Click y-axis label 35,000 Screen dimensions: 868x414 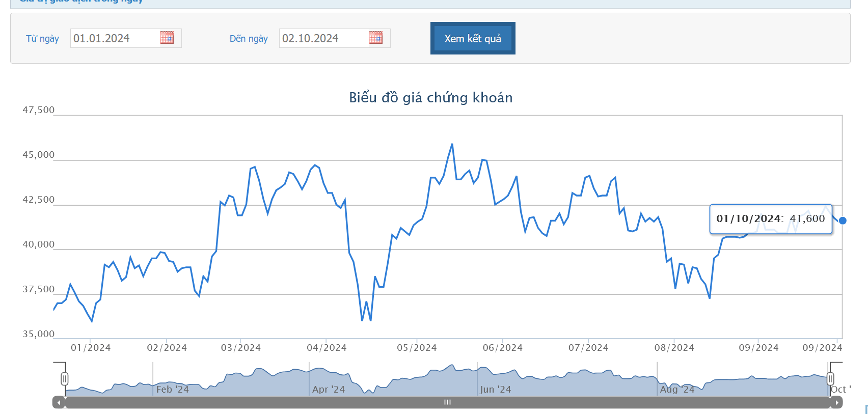[38, 334]
